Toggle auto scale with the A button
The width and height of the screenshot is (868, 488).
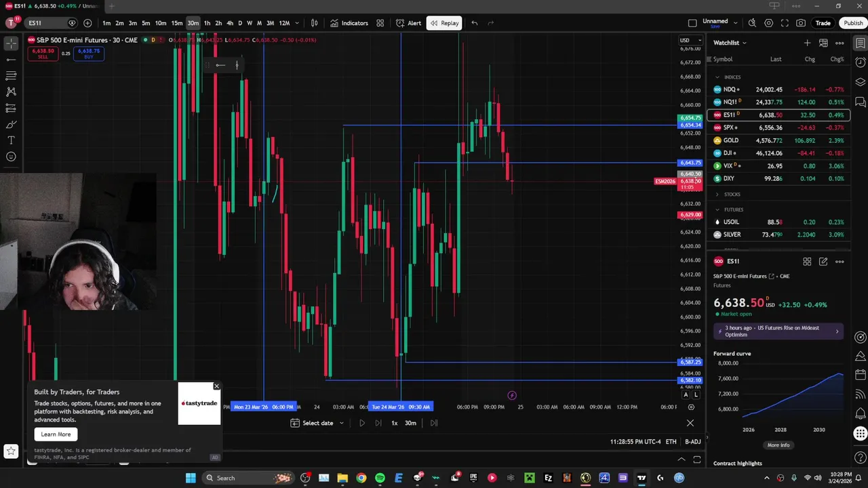coord(686,394)
